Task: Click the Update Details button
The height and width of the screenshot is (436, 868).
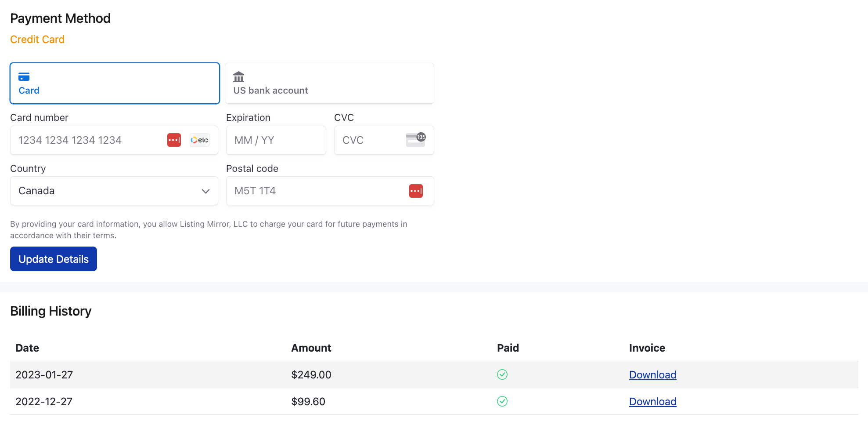Action: pyautogui.click(x=54, y=259)
